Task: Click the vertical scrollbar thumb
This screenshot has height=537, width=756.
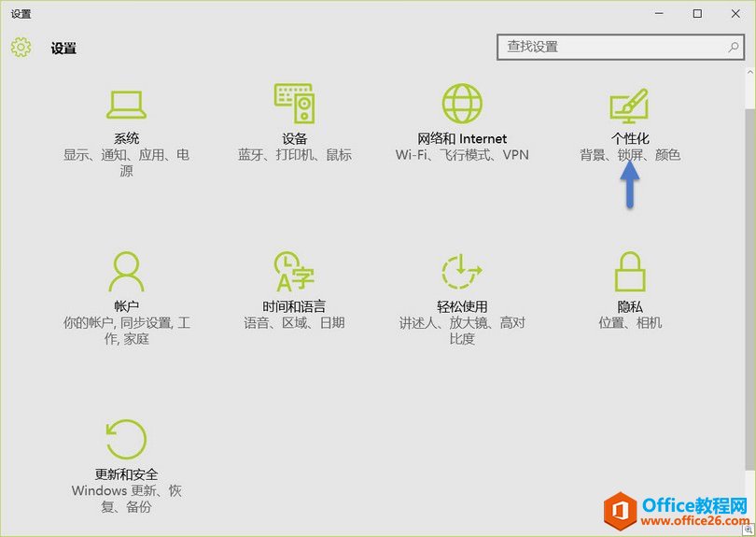Action: click(750, 289)
